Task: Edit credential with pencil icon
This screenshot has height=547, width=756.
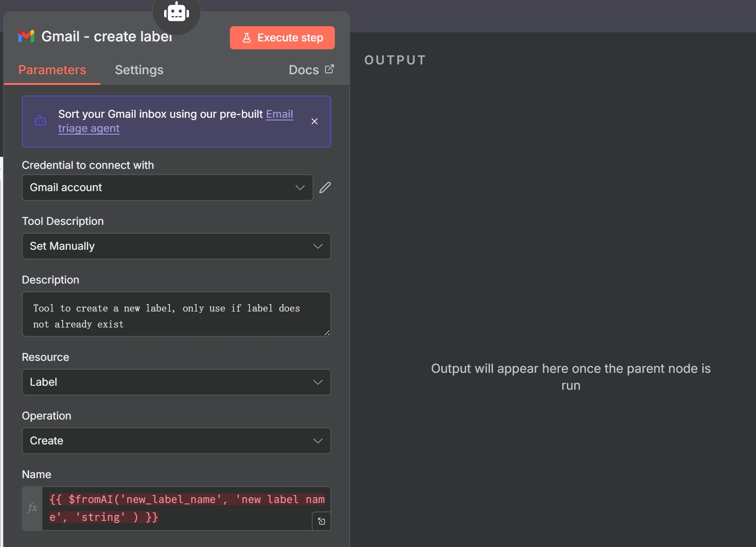Action: 325,188
